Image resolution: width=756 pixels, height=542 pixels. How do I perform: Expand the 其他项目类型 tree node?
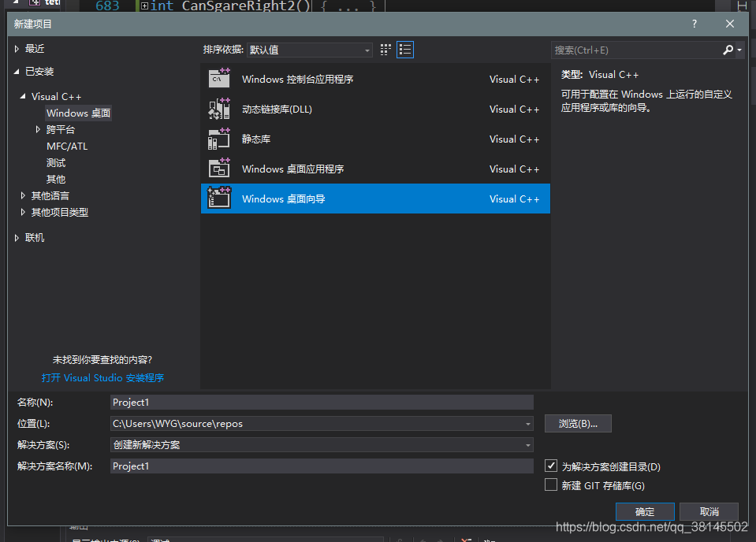point(23,212)
